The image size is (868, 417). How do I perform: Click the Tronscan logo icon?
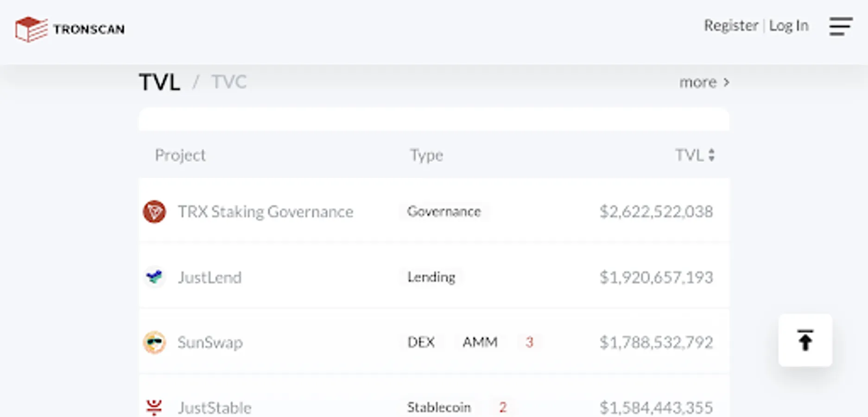click(x=31, y=29)
